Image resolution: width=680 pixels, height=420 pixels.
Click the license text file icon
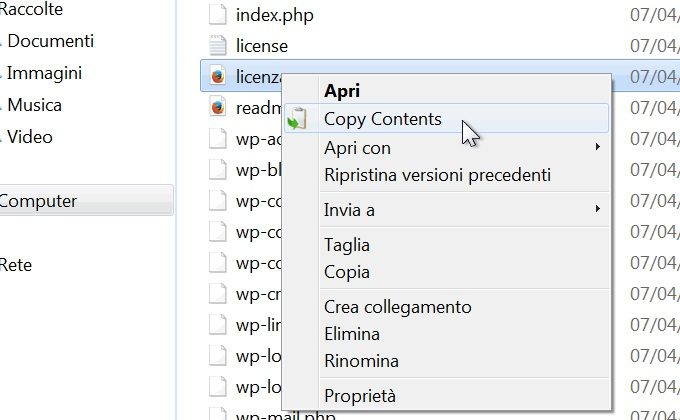click(218, 46)
